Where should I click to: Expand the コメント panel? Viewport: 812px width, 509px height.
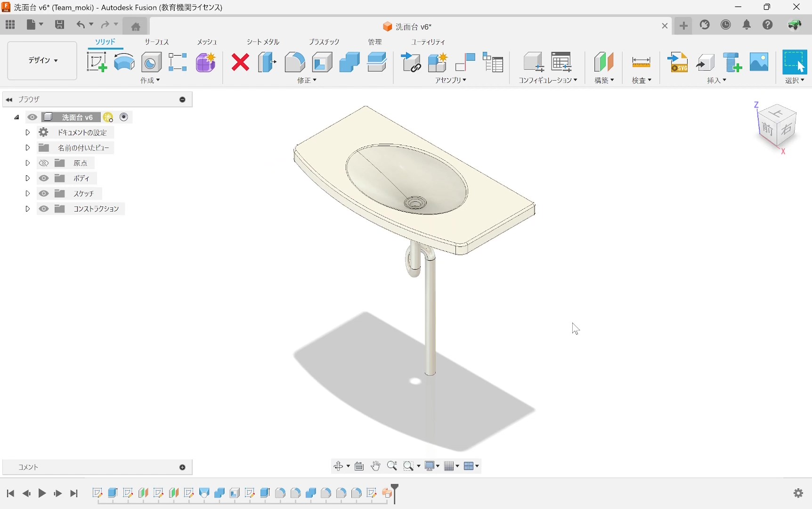[x=183, y=468]
